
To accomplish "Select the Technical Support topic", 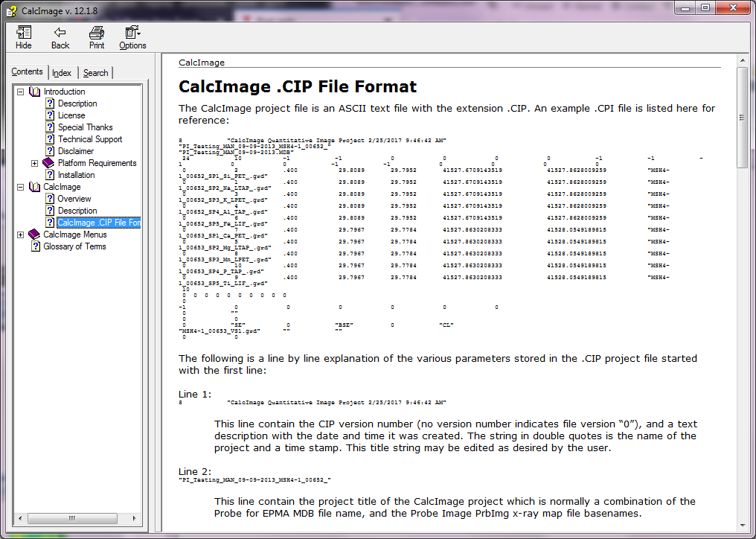I will coord(90,139).
